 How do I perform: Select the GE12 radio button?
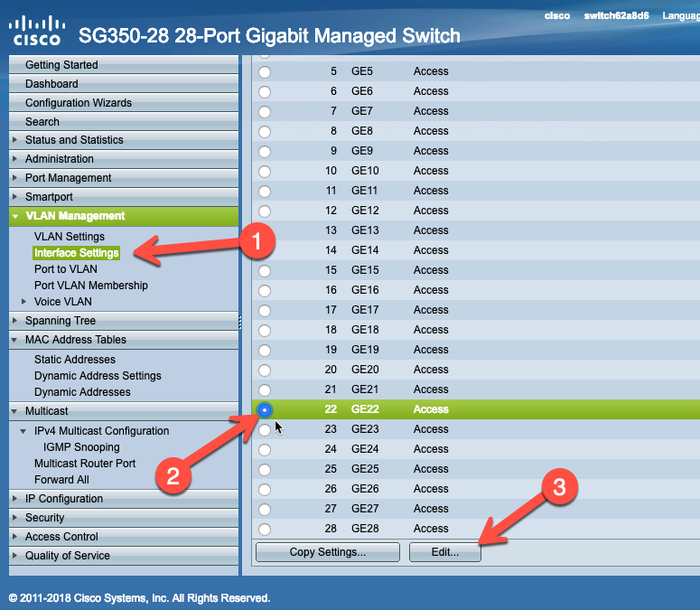click(265, 211)
